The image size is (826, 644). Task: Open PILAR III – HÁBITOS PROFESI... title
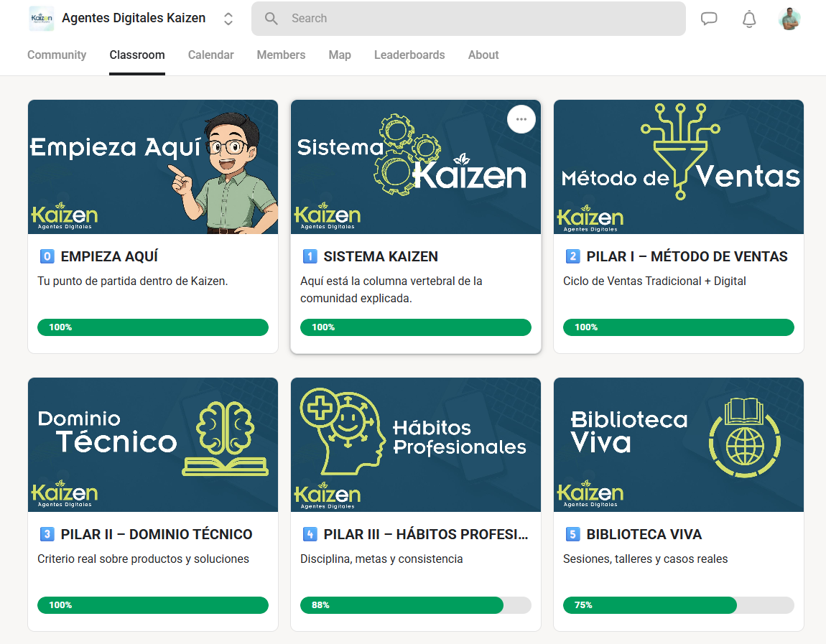click(x=426, y=534)
